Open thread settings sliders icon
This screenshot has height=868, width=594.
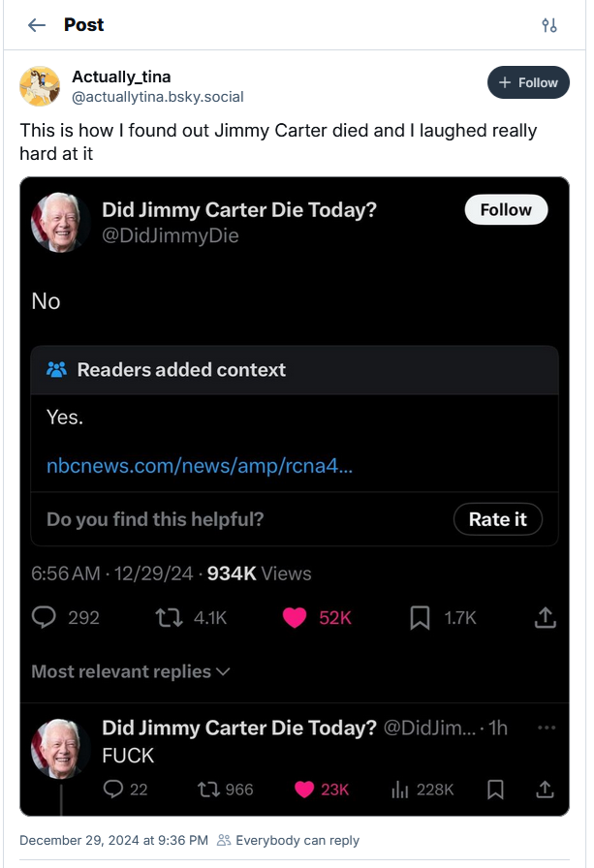point(549,25)
